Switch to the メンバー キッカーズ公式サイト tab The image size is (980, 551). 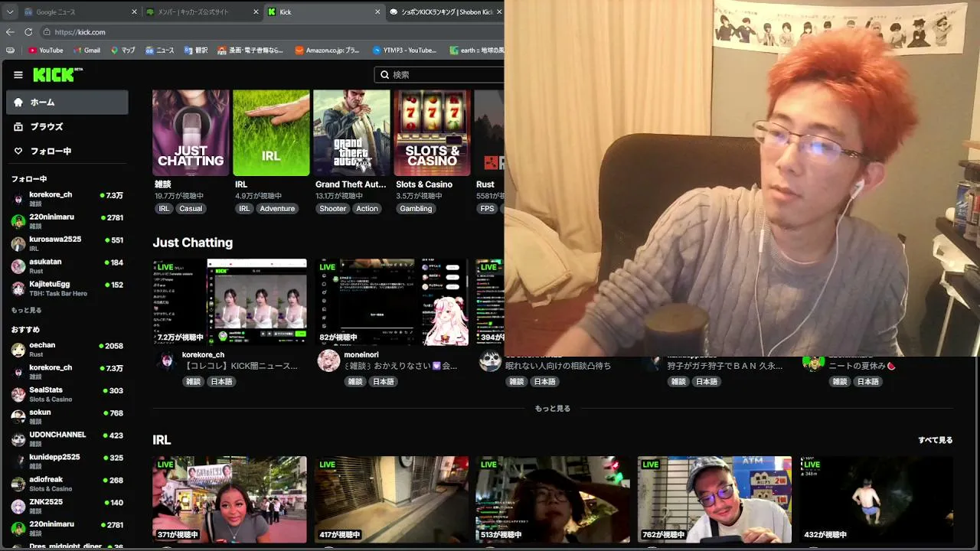(x=204, y=12)
